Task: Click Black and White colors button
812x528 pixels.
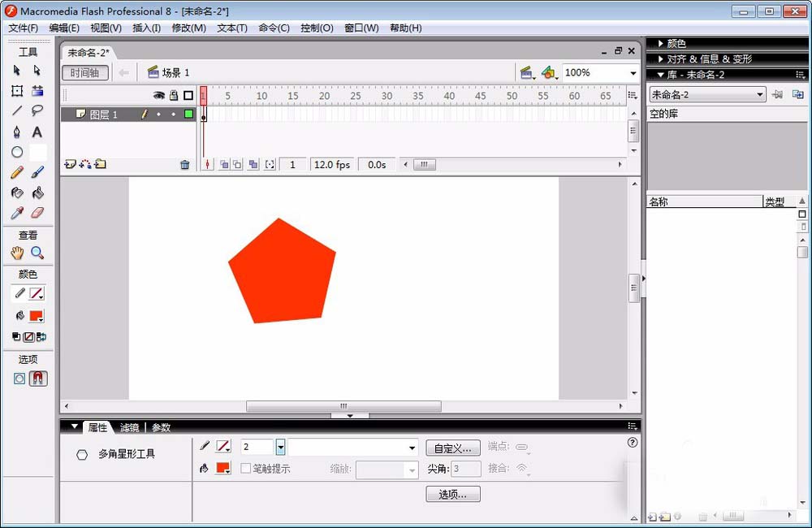Action: (x=16, y=337)
